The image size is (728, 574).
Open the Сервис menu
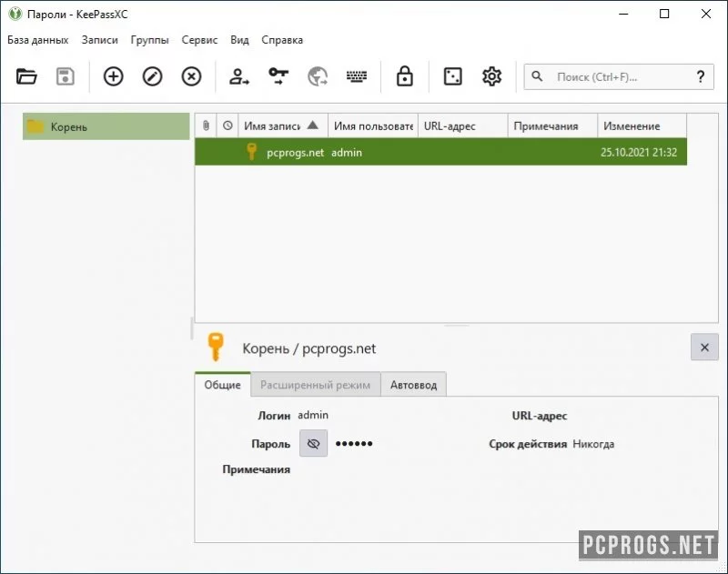point(199,40)
